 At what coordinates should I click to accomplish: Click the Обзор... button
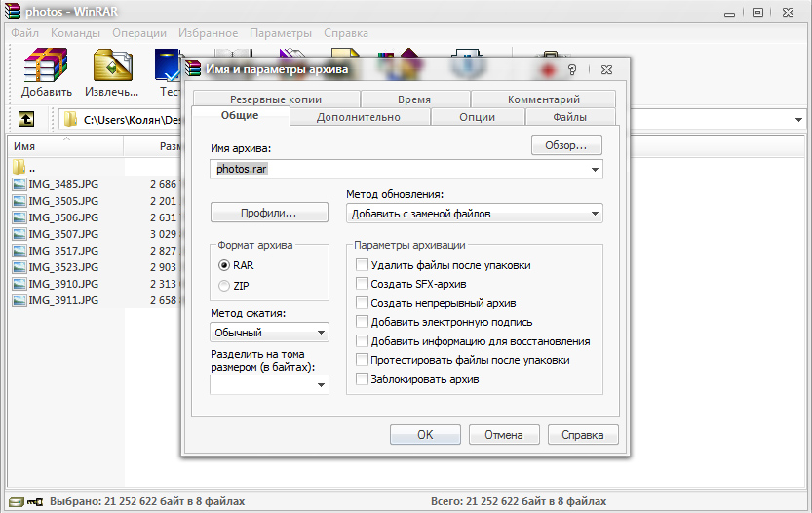(566, 145)
